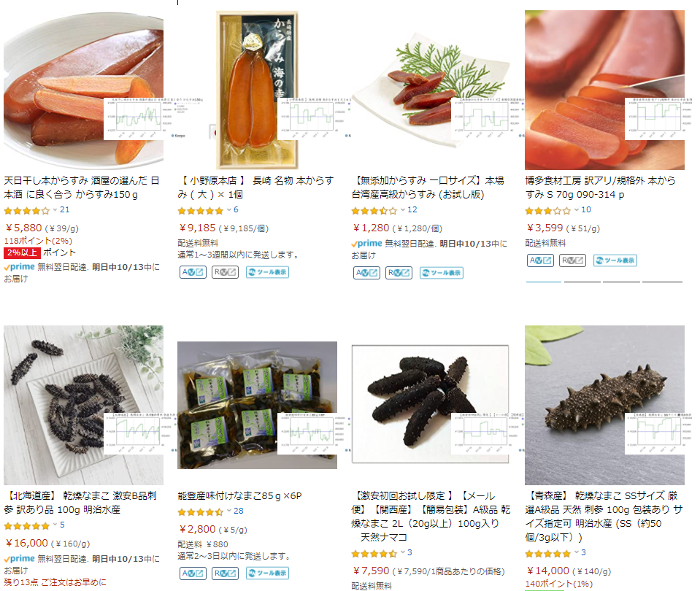Open the 天日干し本からすみ 酒屋の選んだ product title

coord(82,188)
